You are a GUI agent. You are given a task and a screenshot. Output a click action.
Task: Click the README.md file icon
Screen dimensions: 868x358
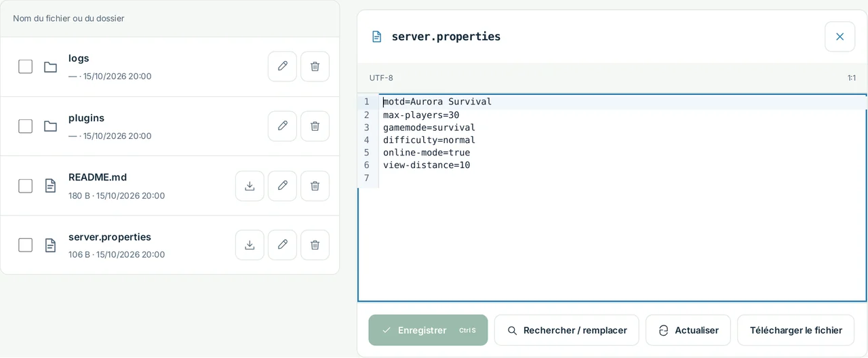click(x=50, y=186)
